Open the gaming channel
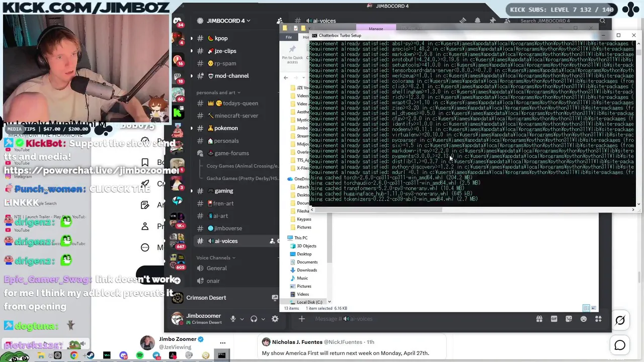Viewport: 644px width, 362px height. [224, 191]
